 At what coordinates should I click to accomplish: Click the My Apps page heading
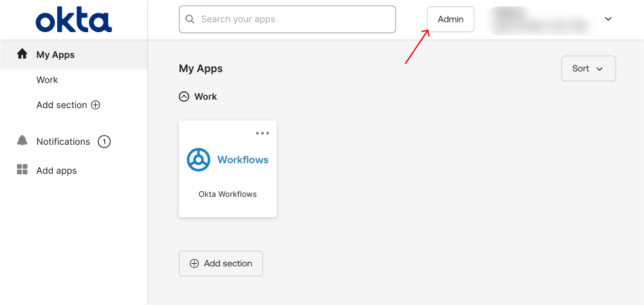click(x=201, y=69)
